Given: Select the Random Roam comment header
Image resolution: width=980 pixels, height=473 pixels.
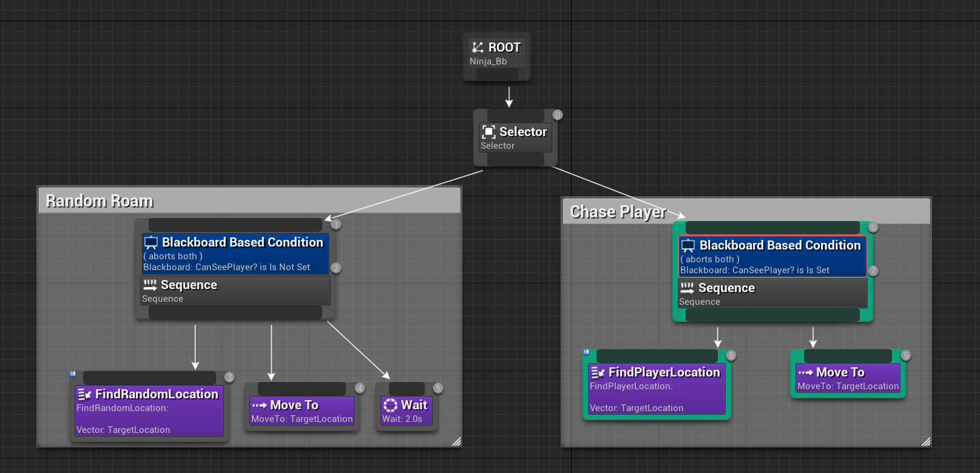Looking at the screenshot, I should click(249, 201).
